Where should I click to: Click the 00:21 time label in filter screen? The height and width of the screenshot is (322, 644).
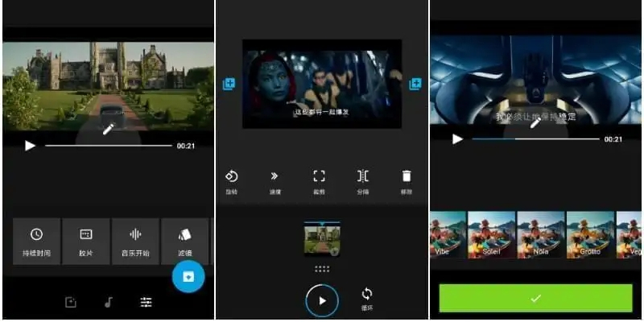pyautogui.click(x=613, y=139)
